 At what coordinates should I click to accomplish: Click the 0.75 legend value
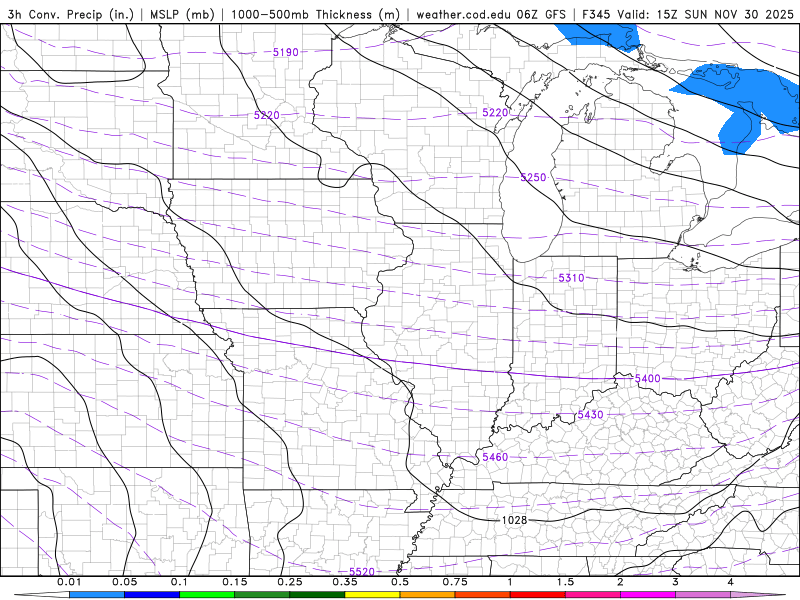(x=455, y=582)
